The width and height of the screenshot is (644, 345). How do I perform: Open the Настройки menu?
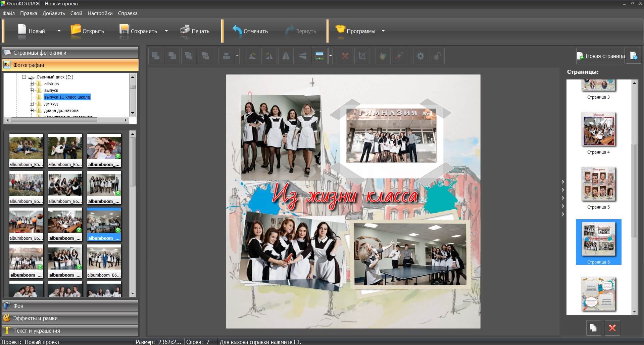tap(100, 13)
